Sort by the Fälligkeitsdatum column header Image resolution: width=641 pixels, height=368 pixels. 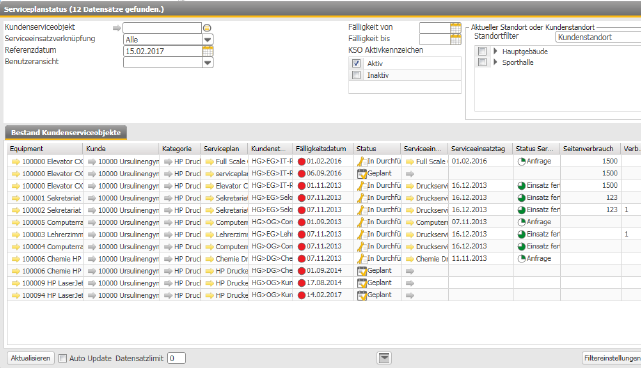(323, 148)
